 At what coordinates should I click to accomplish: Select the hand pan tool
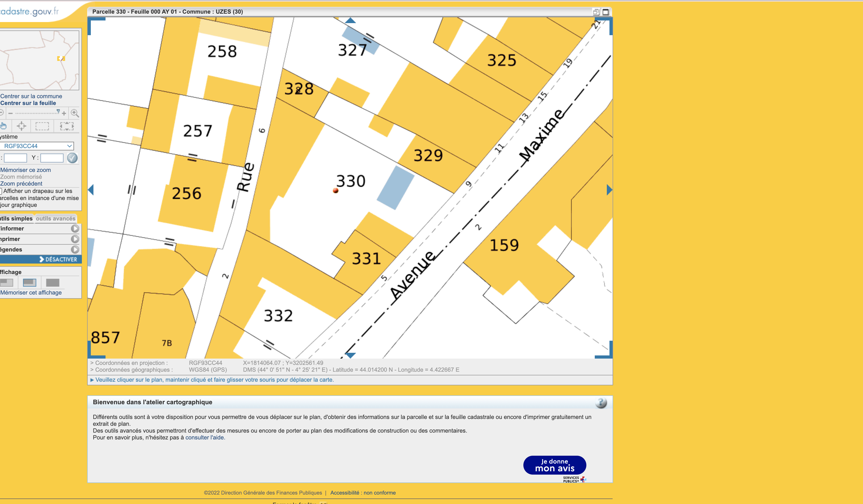click(3, 126)
